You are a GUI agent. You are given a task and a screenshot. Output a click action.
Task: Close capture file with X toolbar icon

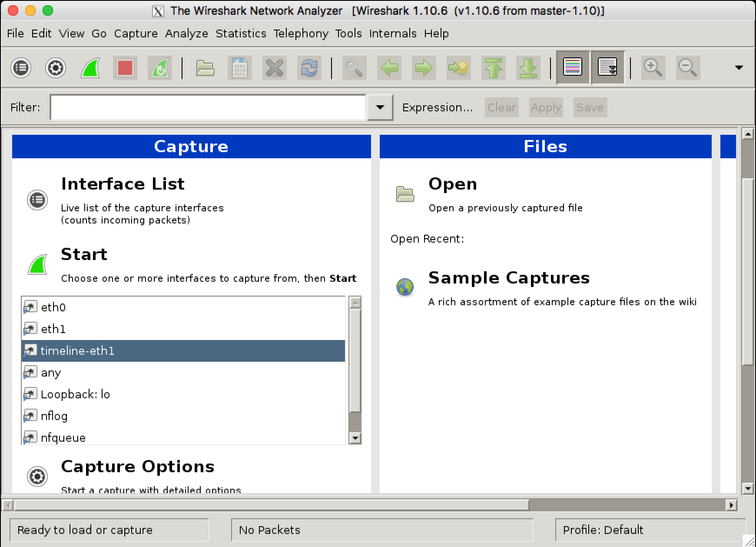(x=275, y=68)
